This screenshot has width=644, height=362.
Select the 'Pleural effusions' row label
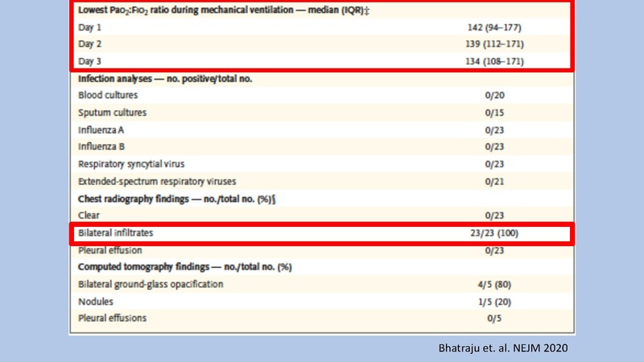tap(112, 318)
